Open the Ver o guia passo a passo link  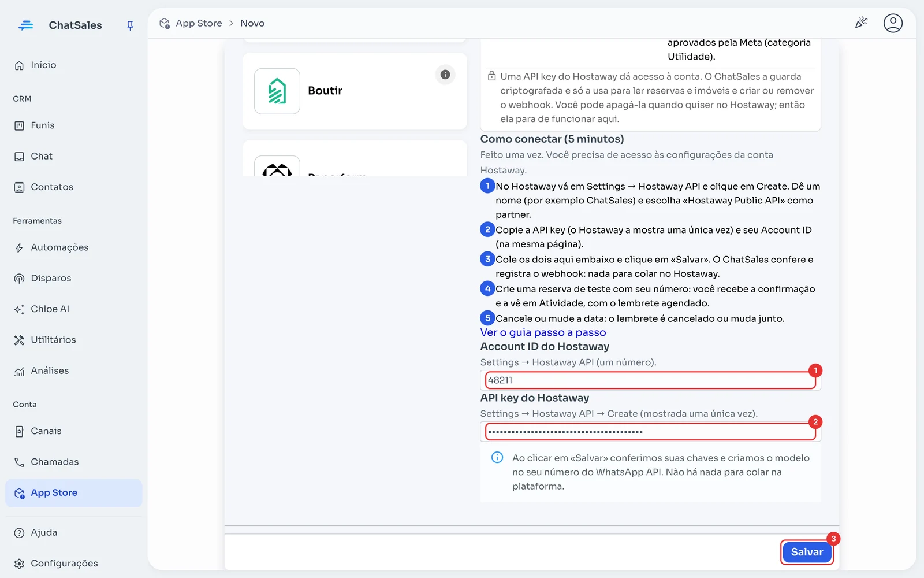coord(543,332)
